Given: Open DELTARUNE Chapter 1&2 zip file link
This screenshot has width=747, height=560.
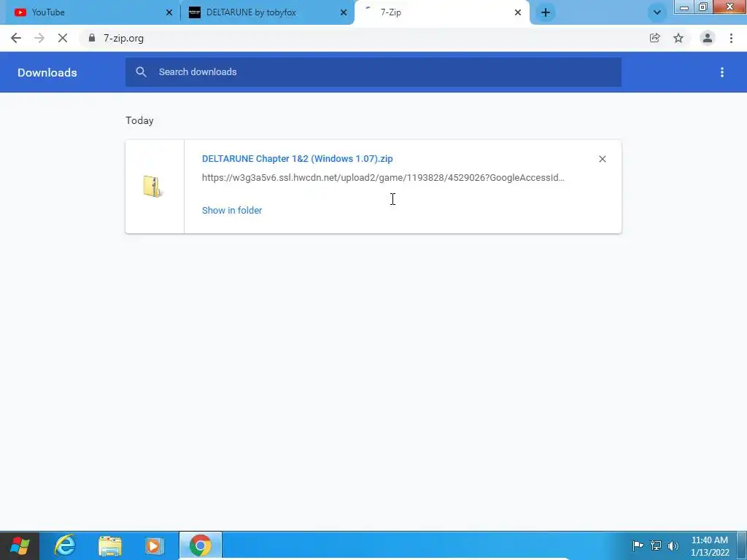Looking at the screenshot, I should (298, 158).
